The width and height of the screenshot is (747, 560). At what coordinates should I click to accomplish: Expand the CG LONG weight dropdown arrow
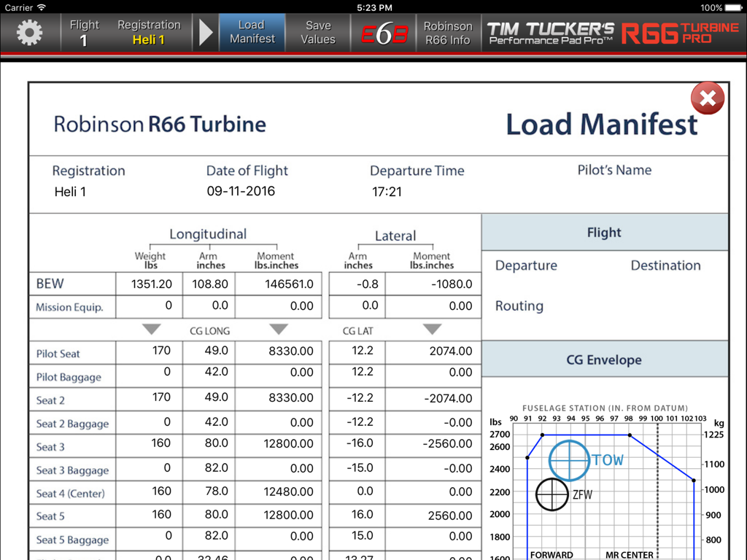click(x=152, y=330)
